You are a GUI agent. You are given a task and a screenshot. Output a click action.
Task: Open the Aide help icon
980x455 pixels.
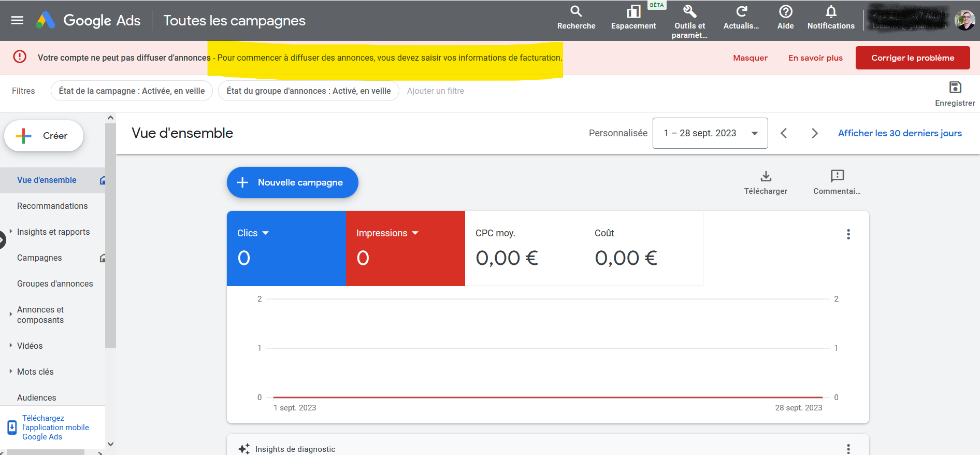coord(785,12)
